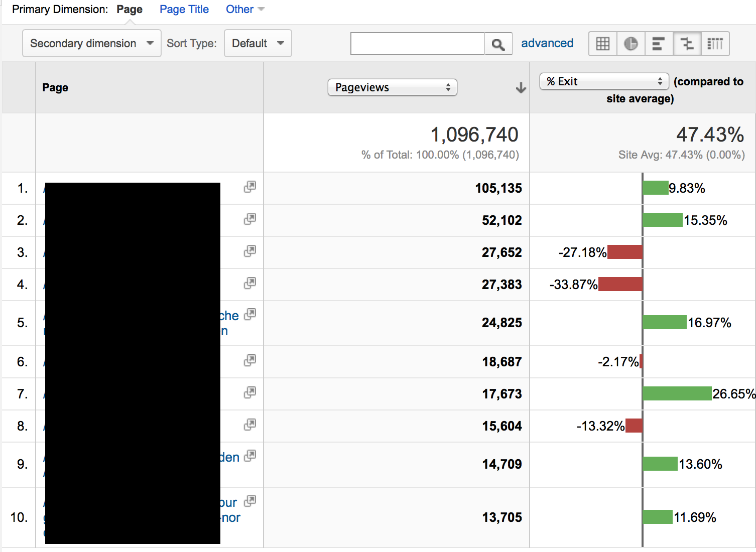The image size is (756, 552).
Task: Click the green 15.35% comparison bar
Action: [x=663, y=220]
